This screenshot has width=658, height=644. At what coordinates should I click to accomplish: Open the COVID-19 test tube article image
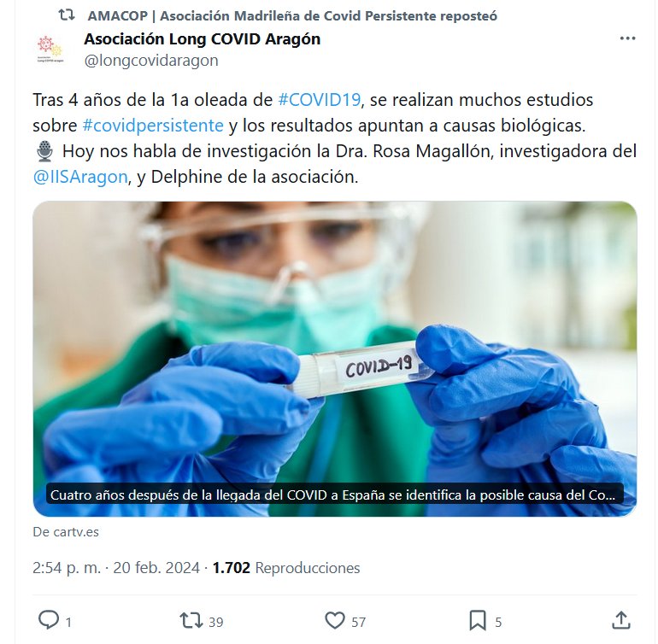click(x=335, y=359)
